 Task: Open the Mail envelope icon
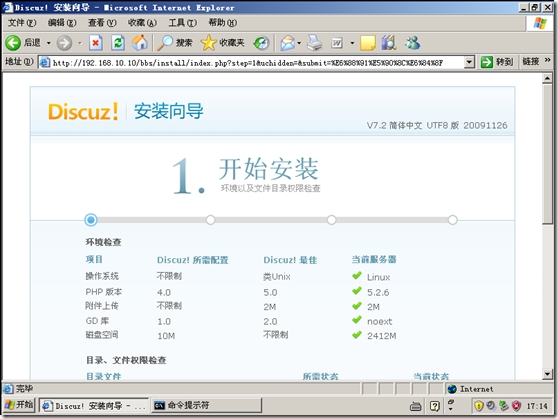[288, 43]
